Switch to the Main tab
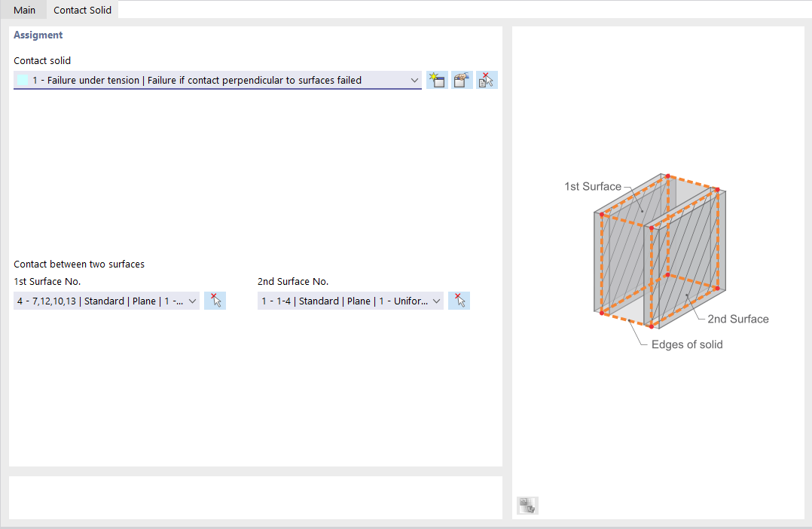Screen dimensions: 812x529 click(x=24, y=10)
